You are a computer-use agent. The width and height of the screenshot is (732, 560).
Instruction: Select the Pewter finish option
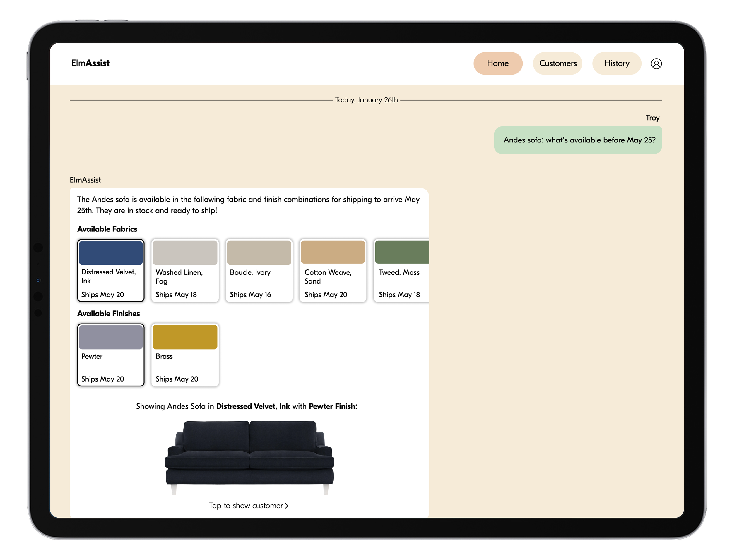point(111,355)
